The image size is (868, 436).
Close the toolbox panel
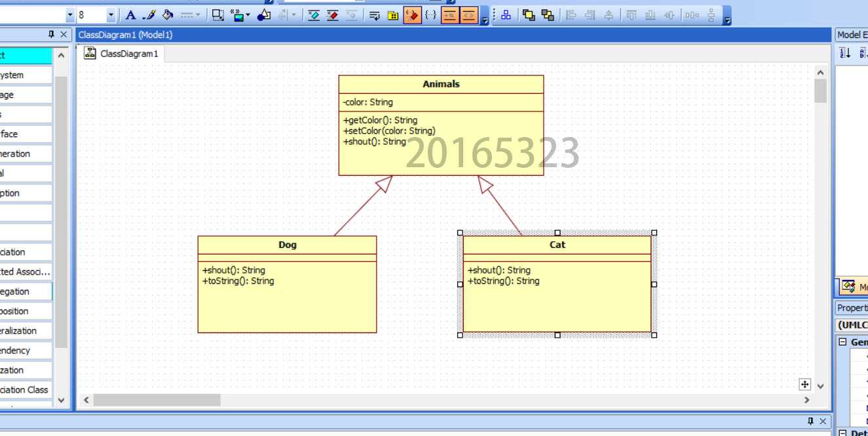coord(64,35)
